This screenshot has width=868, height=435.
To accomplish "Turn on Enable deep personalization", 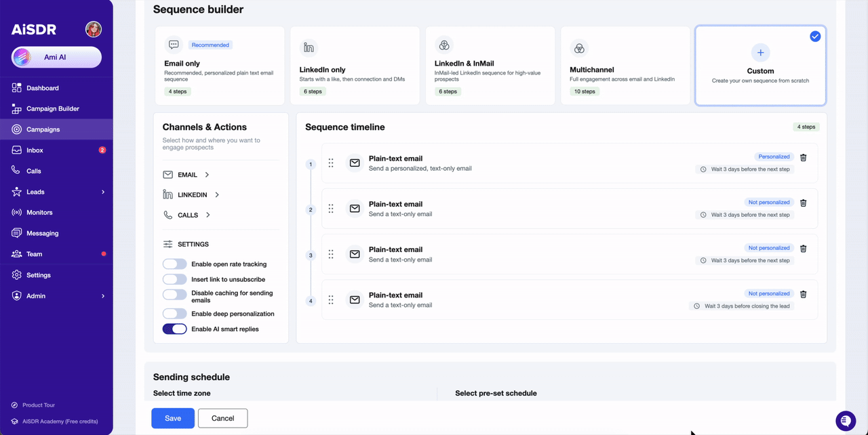I will [174, 314].
